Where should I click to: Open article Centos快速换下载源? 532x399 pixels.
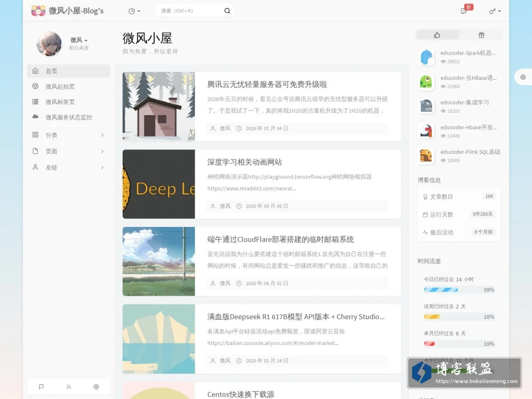click(x=241, y=394)
